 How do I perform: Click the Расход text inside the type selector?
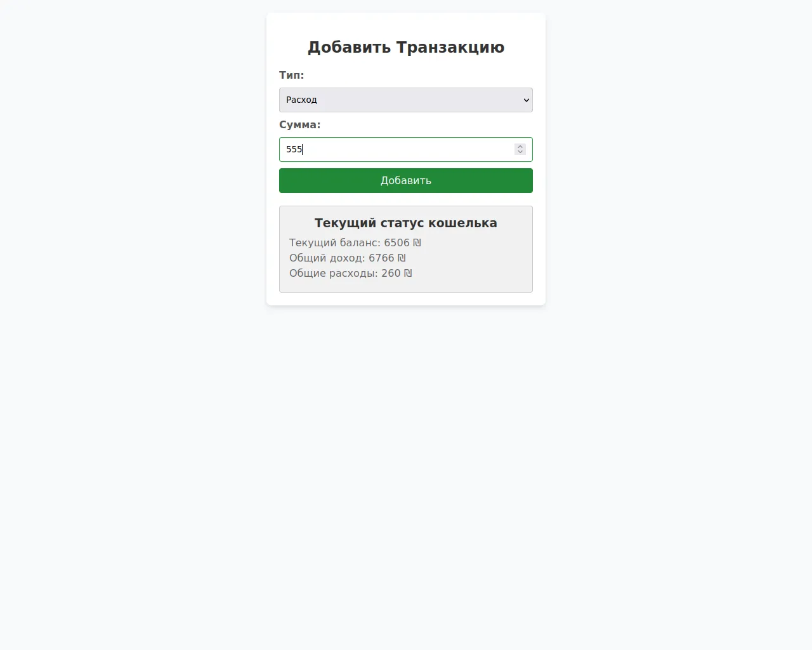pyautogui.click(x=301, y=100)
